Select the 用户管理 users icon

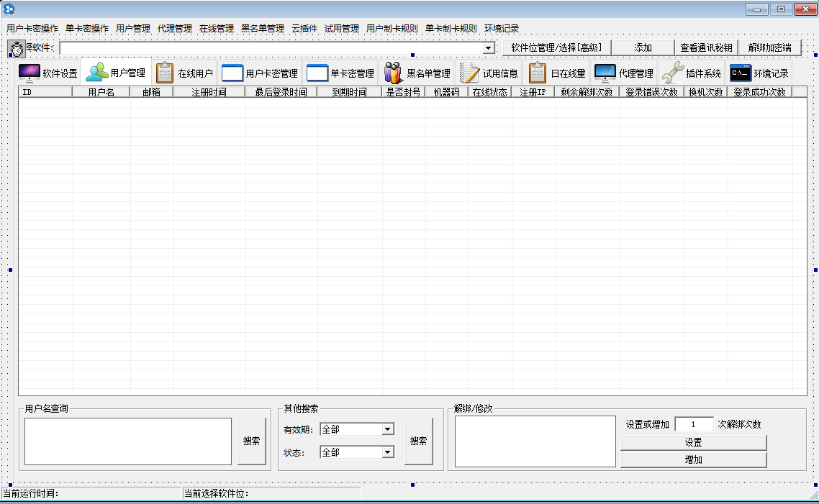[97, 73]
